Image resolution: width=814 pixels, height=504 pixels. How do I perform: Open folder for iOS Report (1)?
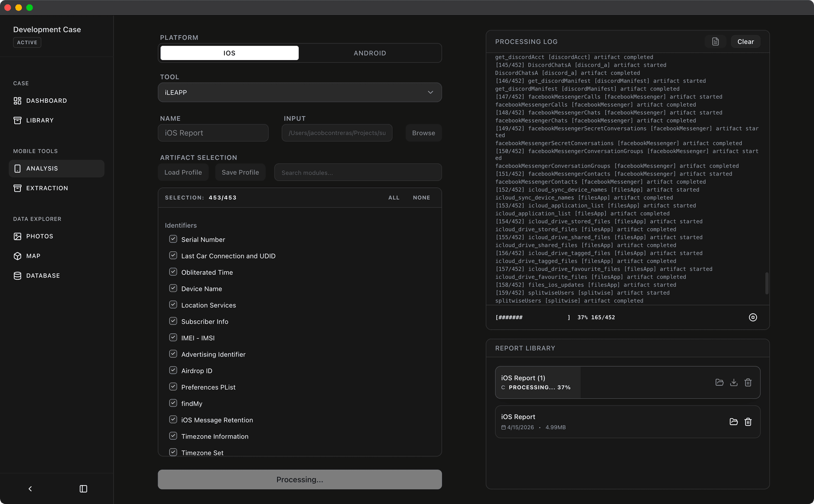[719, 382]
